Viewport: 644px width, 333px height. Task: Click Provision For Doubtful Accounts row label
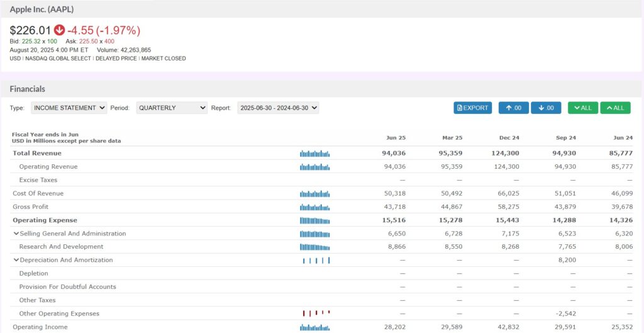coord(68,286)
